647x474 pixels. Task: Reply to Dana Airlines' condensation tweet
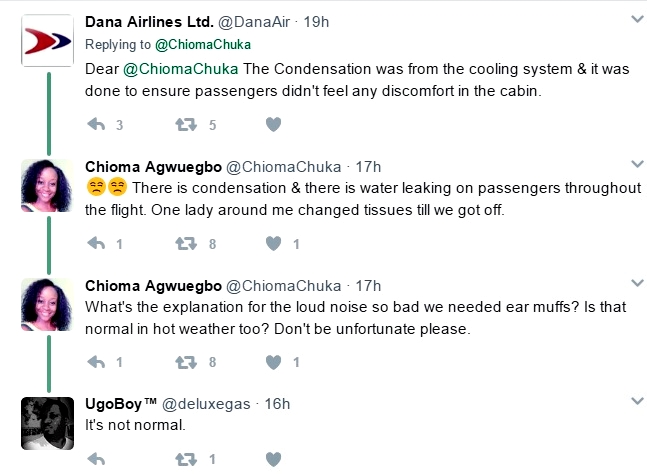click(96, 124)
